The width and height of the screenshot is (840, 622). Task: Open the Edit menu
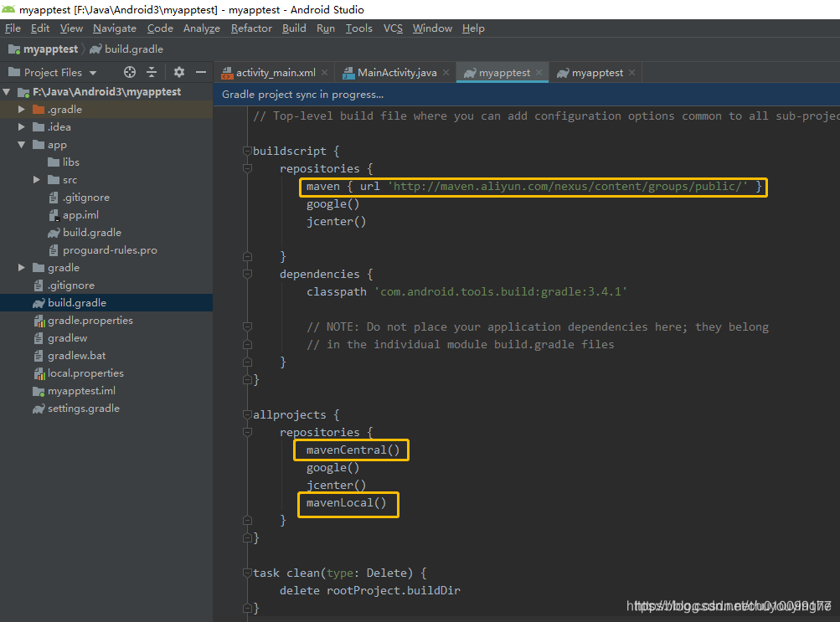pyautogui.click(x=40, y=28)
